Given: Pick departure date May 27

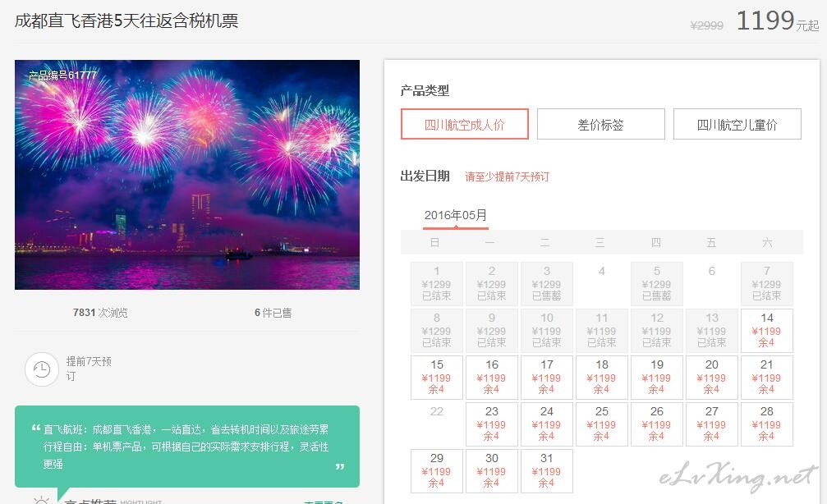Looking at the screenshot, I should point(711,424).
